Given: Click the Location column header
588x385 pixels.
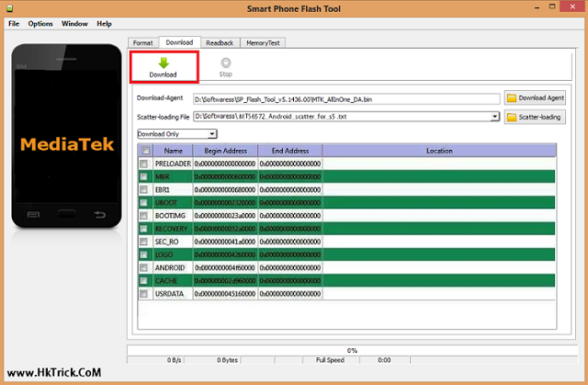Looking at the screenshot, I should (439, 151).
